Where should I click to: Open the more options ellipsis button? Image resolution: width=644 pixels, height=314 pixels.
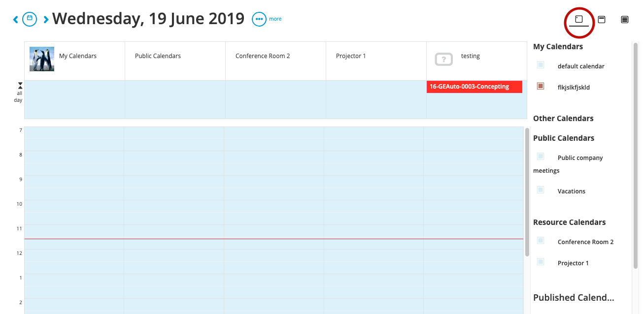tap(259, 19)
